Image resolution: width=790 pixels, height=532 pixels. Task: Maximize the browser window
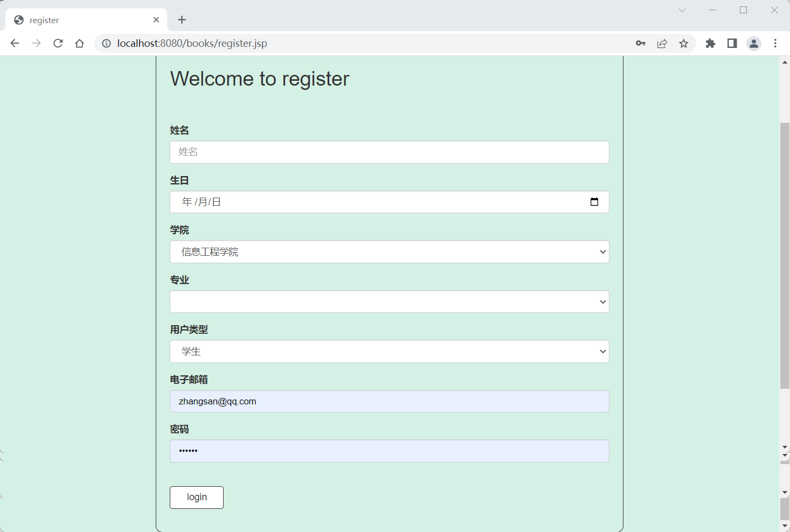point(744,10)
